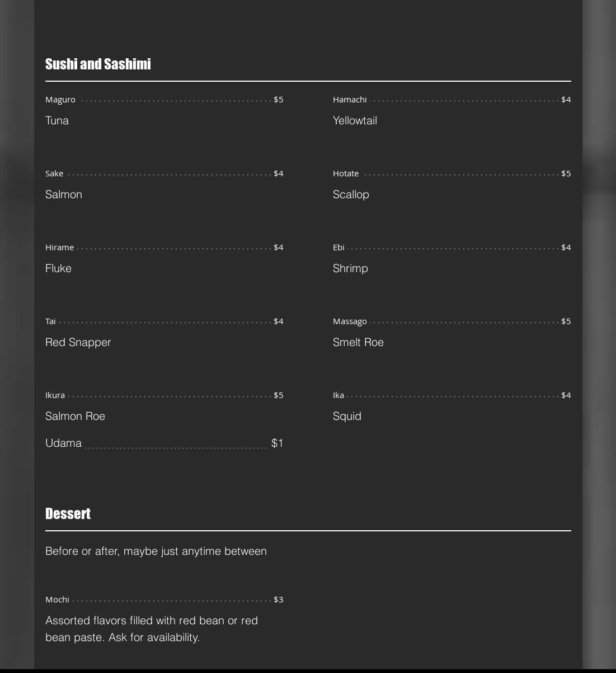The height and width of the screenshot is (673, 616).
Task: Select the Tai item title
Action: tap(50, 321)
